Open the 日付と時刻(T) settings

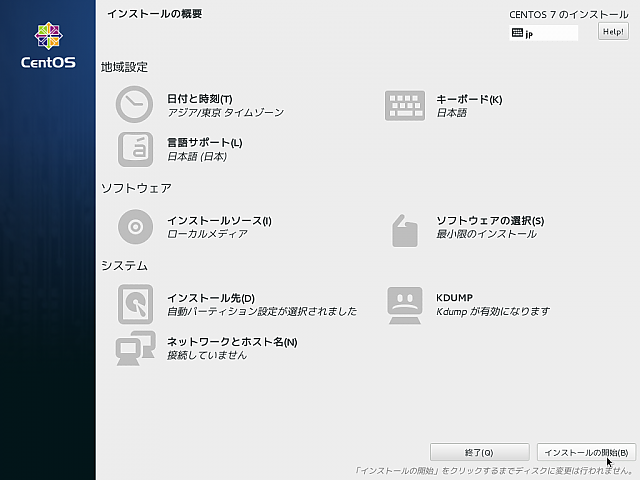coord(200,99)
